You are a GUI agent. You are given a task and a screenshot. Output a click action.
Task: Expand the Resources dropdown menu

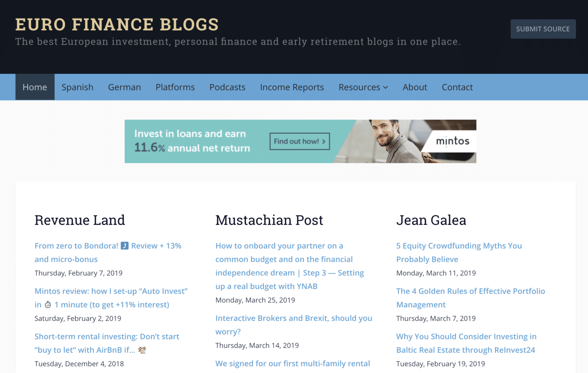359,87
